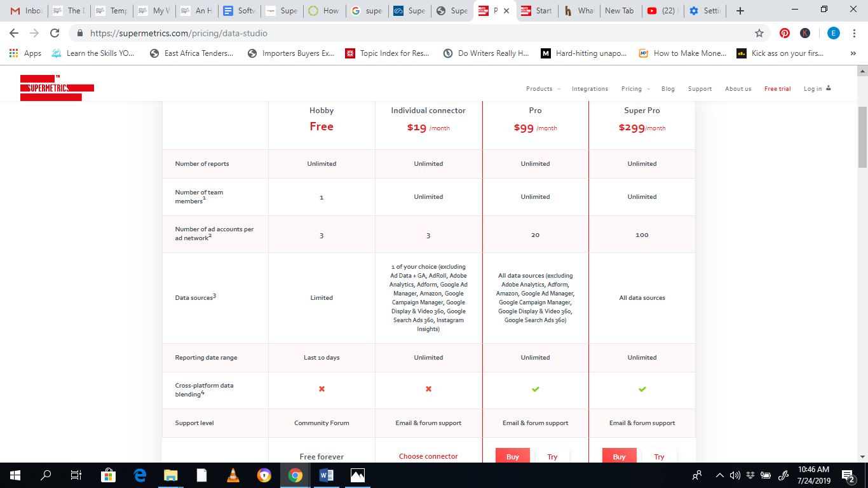
Task: Bookmark this page with the star icon
Action: coord(759,33)
